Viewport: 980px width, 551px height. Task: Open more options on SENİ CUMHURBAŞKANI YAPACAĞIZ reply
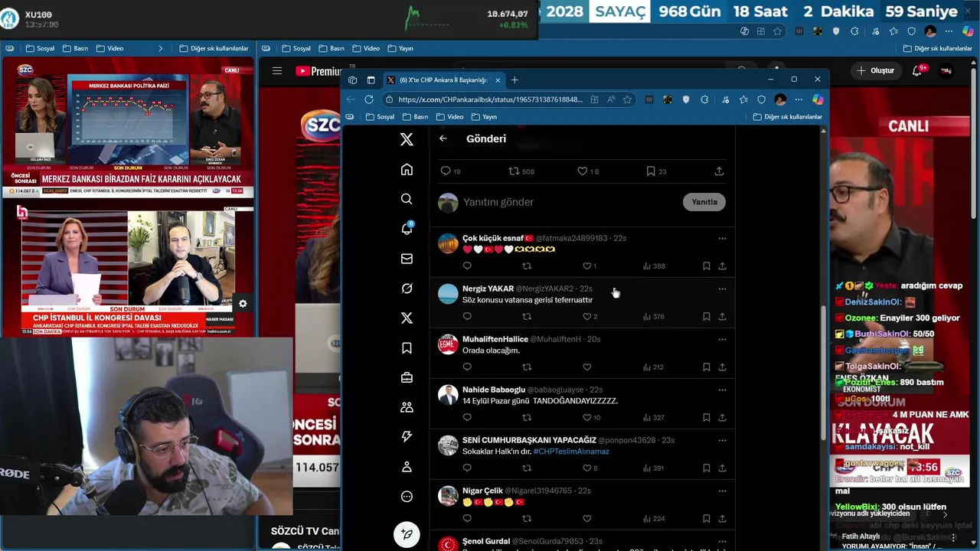(722, 440)
